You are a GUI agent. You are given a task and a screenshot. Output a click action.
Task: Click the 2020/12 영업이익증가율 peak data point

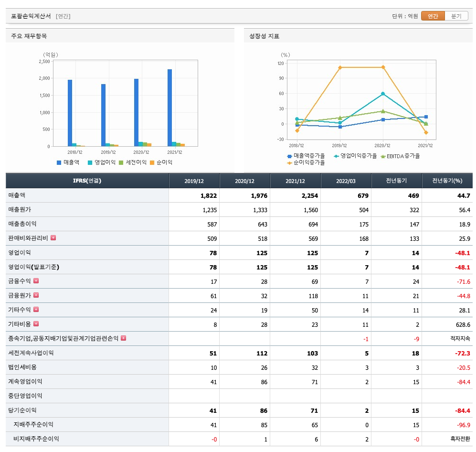coord(383,94)
